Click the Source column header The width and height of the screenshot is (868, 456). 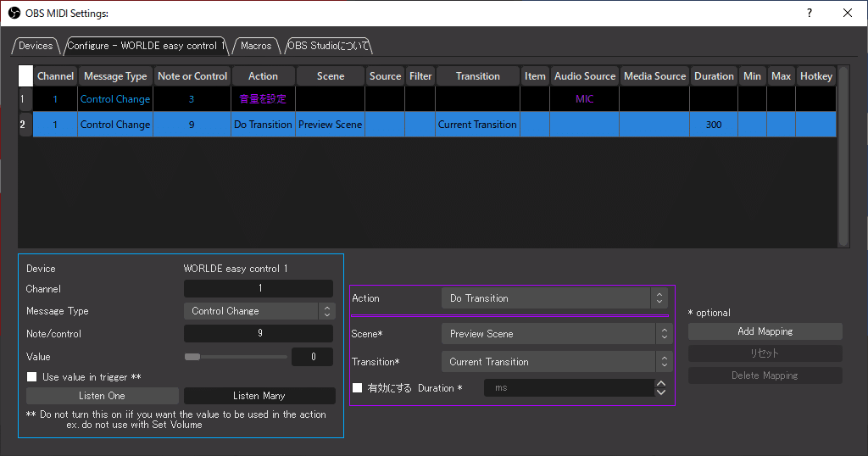[x=385, y=76]
